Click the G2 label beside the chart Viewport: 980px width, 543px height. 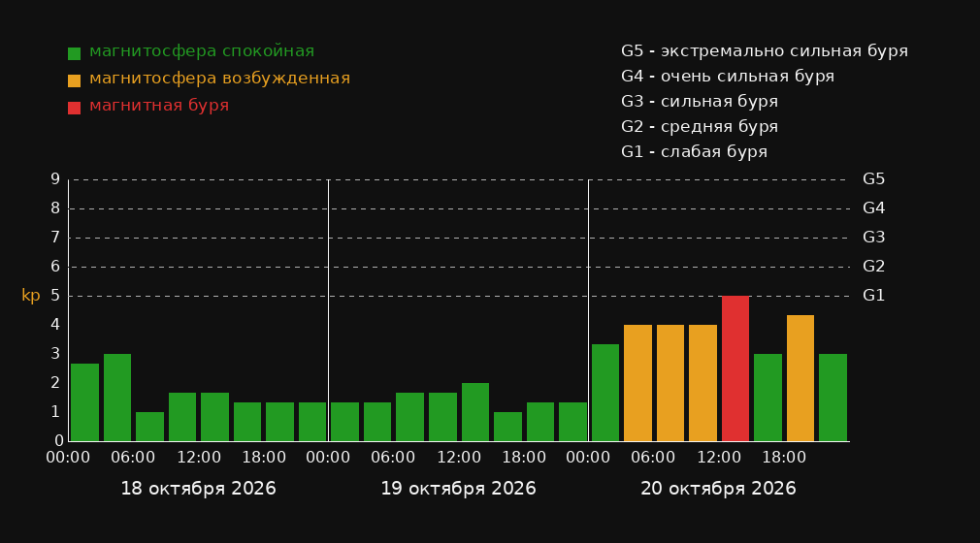point(873,267)
